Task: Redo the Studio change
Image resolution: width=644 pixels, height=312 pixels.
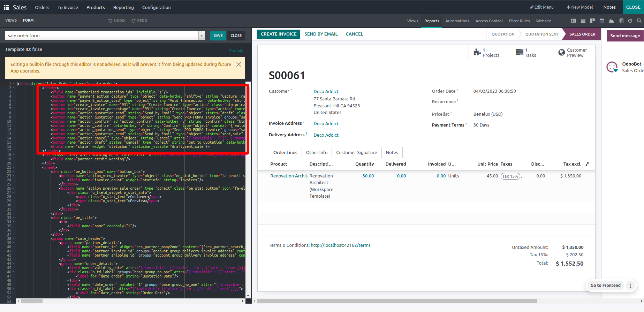Action: [139, 21]
